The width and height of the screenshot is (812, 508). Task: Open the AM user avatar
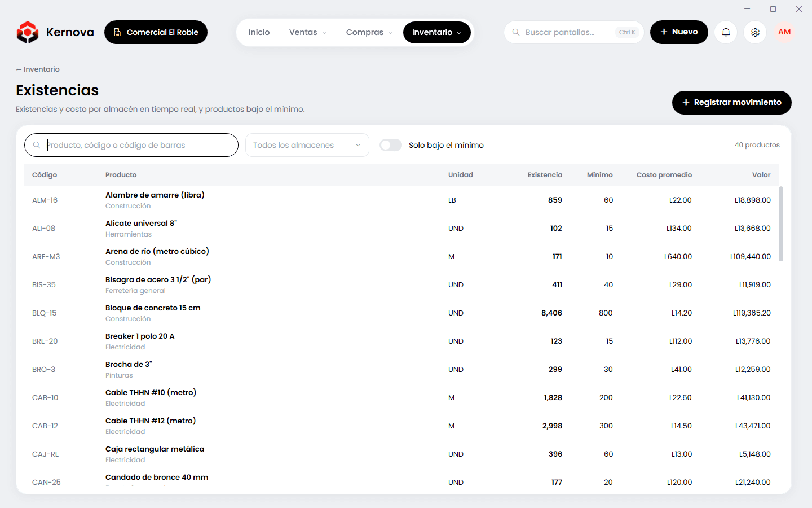(784, 32)
